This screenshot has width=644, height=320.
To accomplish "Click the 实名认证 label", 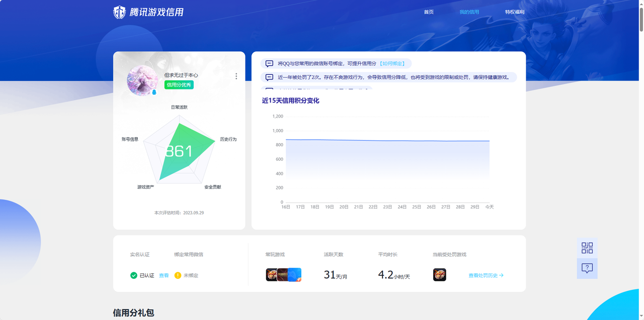I will tap(140, 255).
